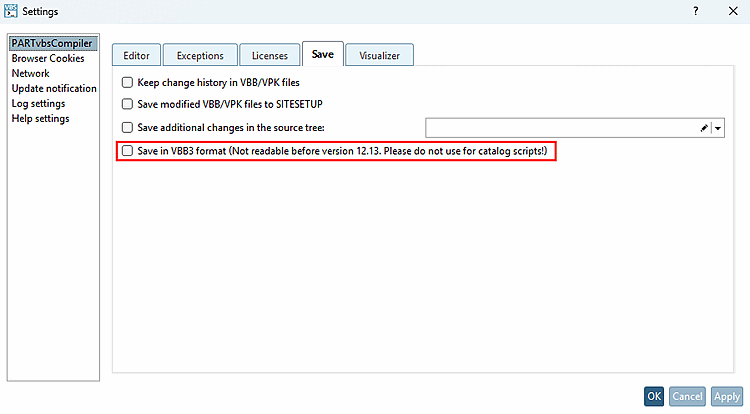Screen dimensions: 750x414
Task: Confirm with the OK button
Action: point(654,396)
